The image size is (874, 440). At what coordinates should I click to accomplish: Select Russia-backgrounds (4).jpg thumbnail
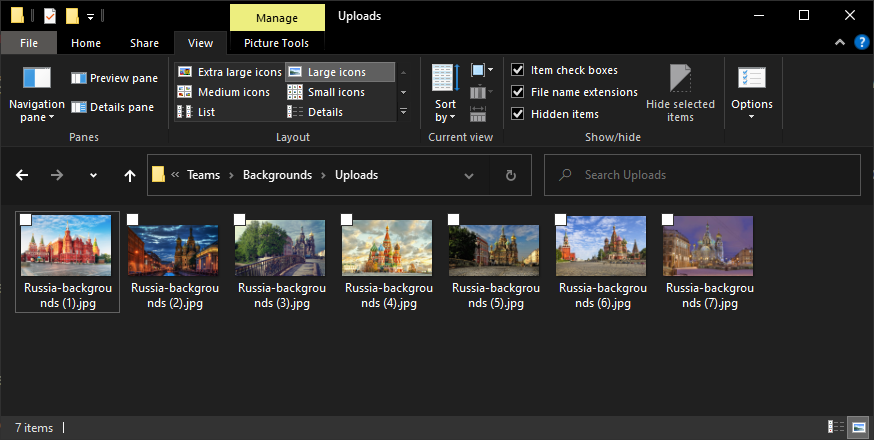point(389,248)
